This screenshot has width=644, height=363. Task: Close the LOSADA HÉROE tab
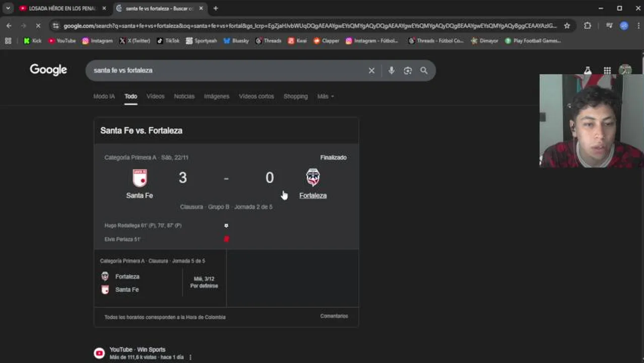104,8
